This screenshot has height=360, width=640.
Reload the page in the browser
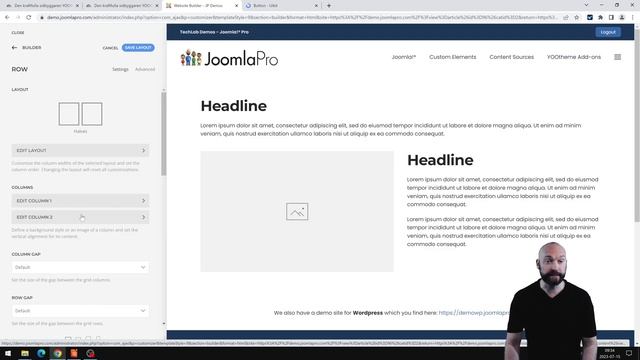(x=29, y=18)
